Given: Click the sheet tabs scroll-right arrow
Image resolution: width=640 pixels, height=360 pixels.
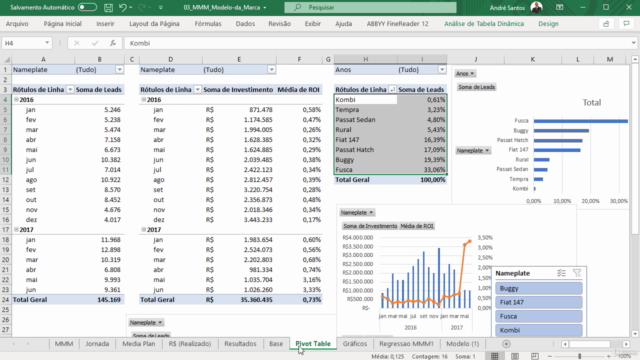Looking at the screenshot, I should pos(28,344).
